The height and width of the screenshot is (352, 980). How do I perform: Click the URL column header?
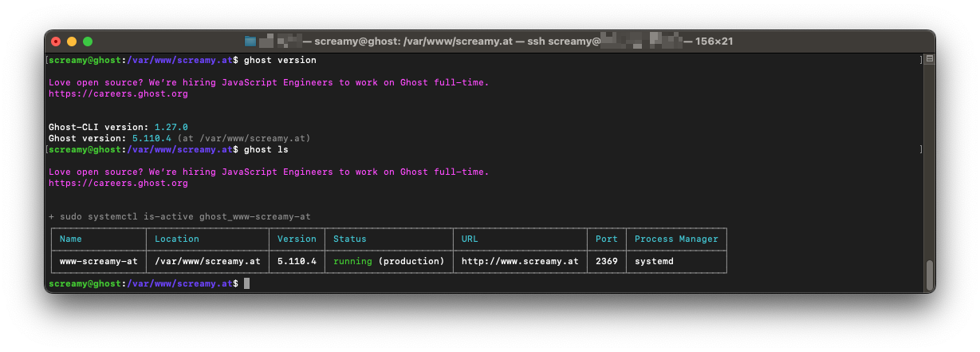pos(470,239)
